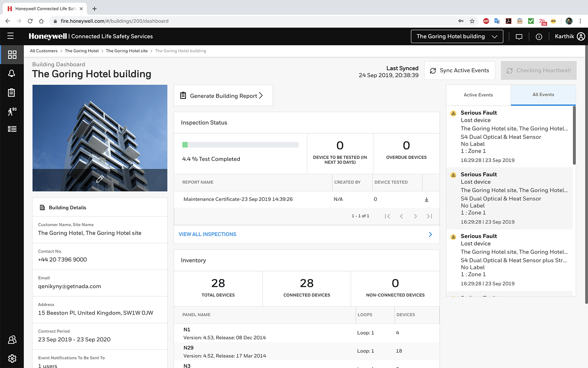The height and width of the screenshot is (368, 588).
Task: Go to All Customers breadcrumb
Action: [x=44, y=51]
